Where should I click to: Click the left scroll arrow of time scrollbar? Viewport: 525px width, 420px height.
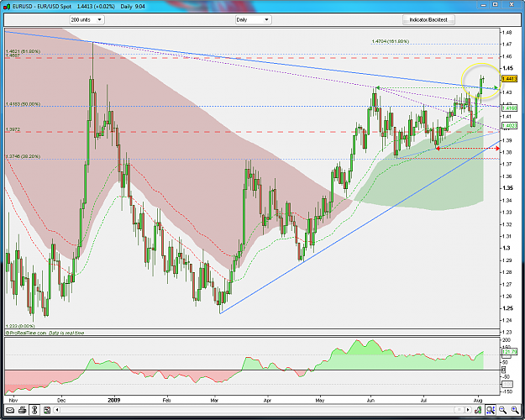point(57,410)
